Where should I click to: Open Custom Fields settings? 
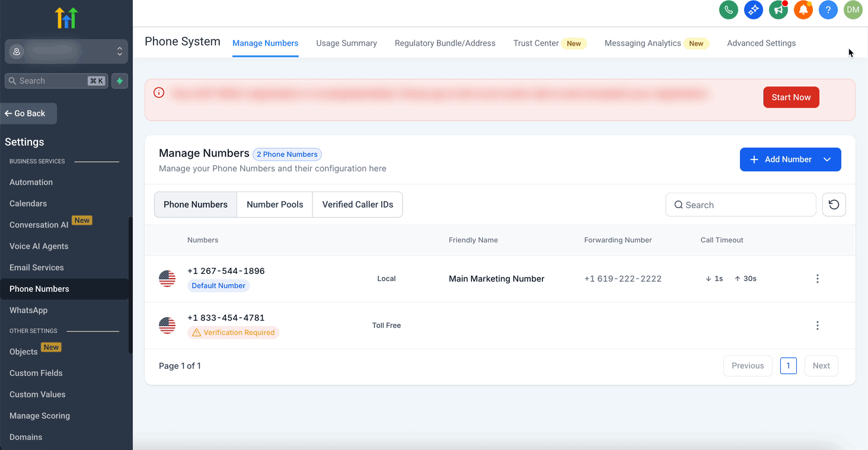tap(36, 373)
